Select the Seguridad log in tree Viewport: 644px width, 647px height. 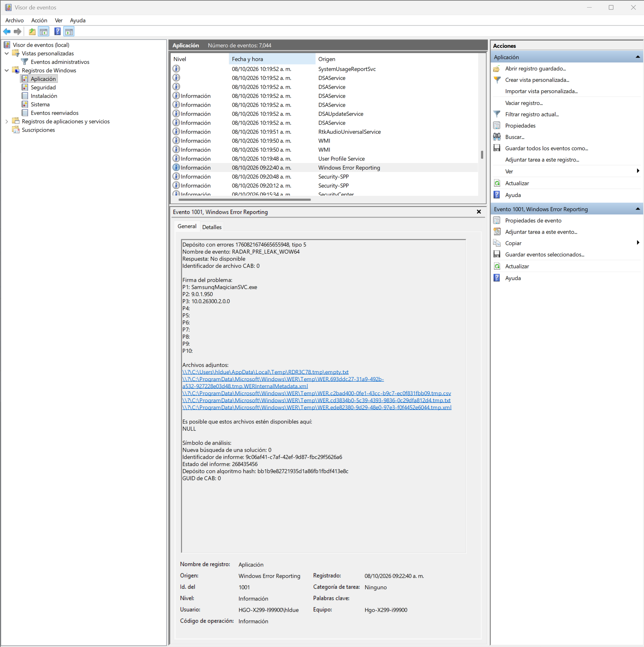tap(43, 87)
